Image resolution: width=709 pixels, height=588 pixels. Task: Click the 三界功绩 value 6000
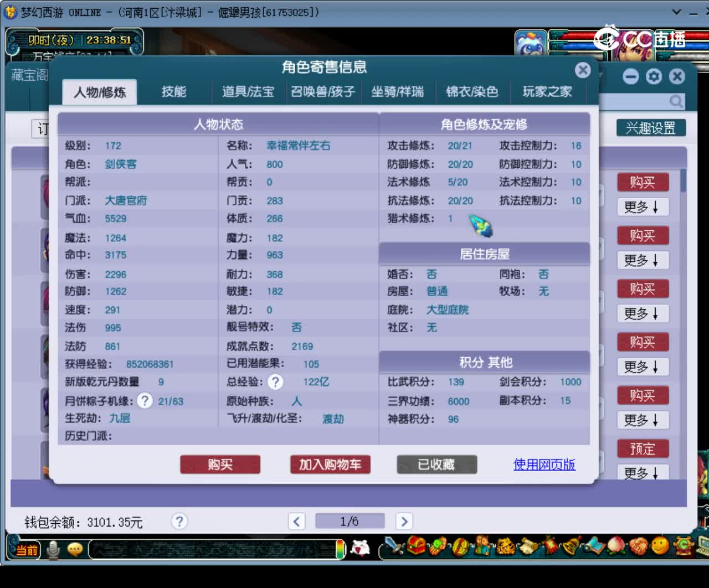pos(459,401)
